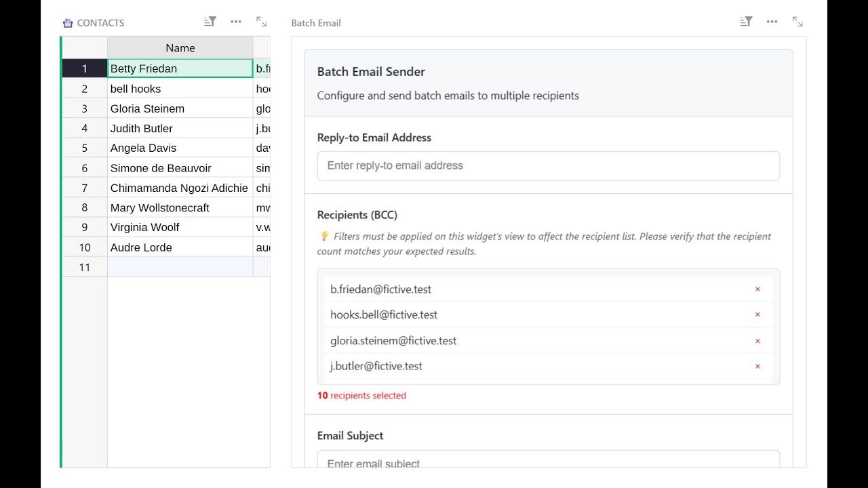Click the Reply-to email address field
868x488 pixels.
click(548, 166)
